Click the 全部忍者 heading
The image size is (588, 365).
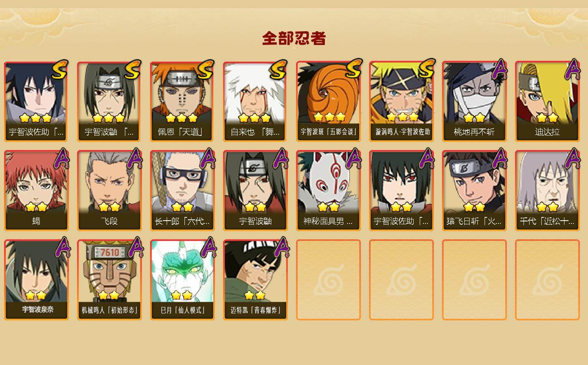pyautogui.click(x=294, y=39)
